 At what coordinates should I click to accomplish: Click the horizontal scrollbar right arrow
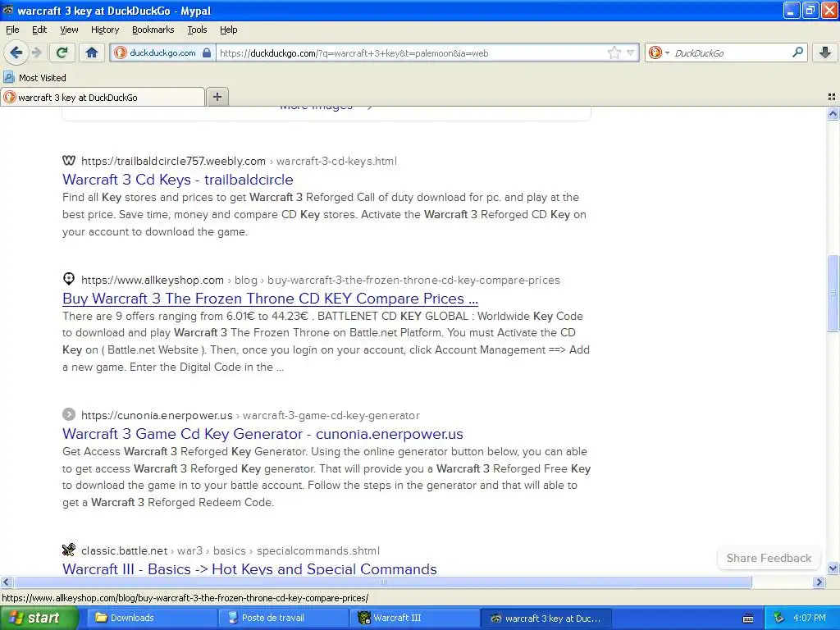tap(819, 582)
